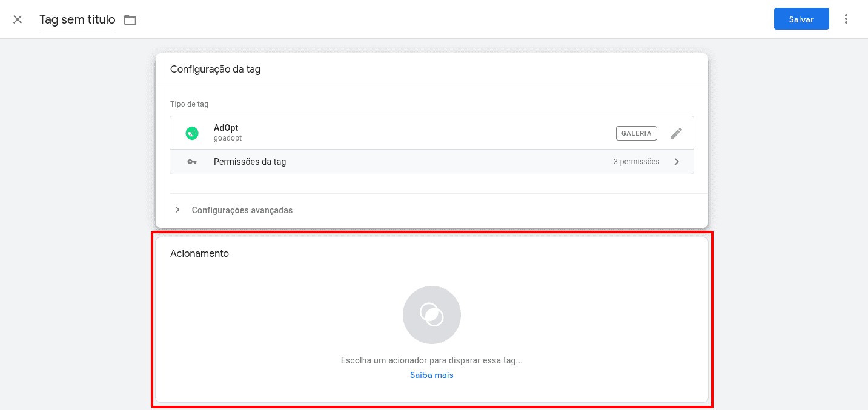The height and width of the screenshot is (410, 868).
Task: Click the green AdOpt tag type icon
Action: [192, 133]
